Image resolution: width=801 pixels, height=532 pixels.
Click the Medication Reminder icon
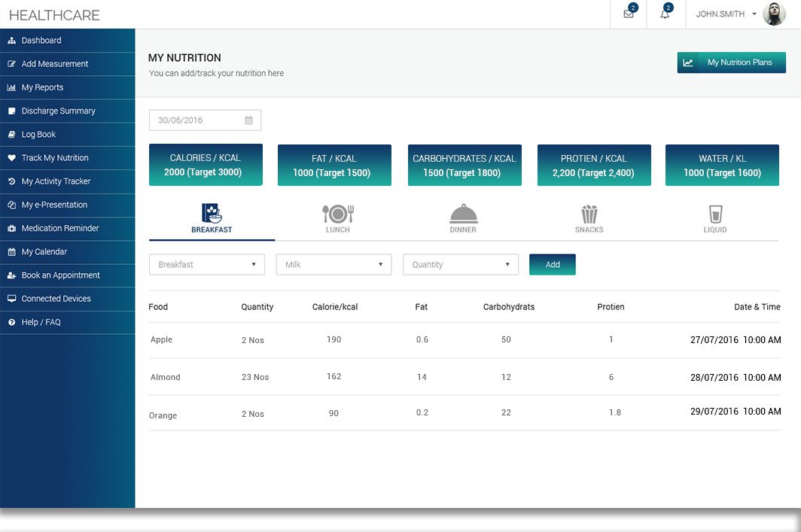pyautogui.click(x=12, y=228)
